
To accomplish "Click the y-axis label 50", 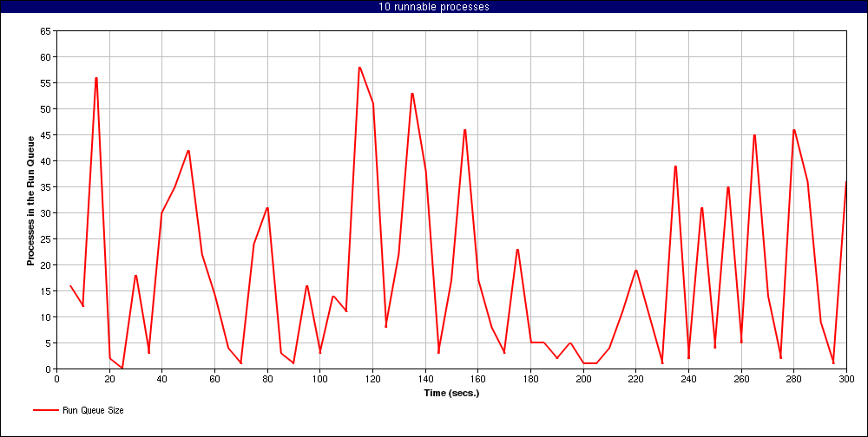I will click(x=45, y=109).
